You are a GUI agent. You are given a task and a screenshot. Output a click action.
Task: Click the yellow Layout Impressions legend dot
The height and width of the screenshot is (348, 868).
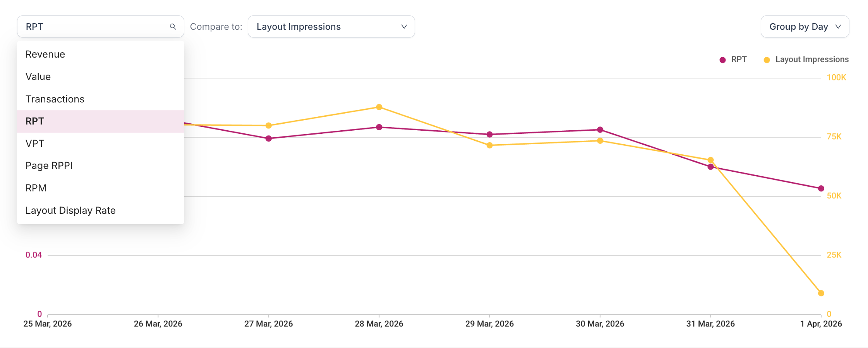(766, 59)
